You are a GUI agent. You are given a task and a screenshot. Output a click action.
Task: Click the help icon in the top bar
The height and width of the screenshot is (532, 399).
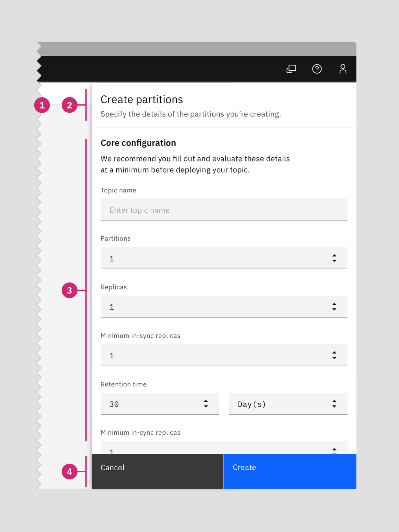tap(317, 69)
